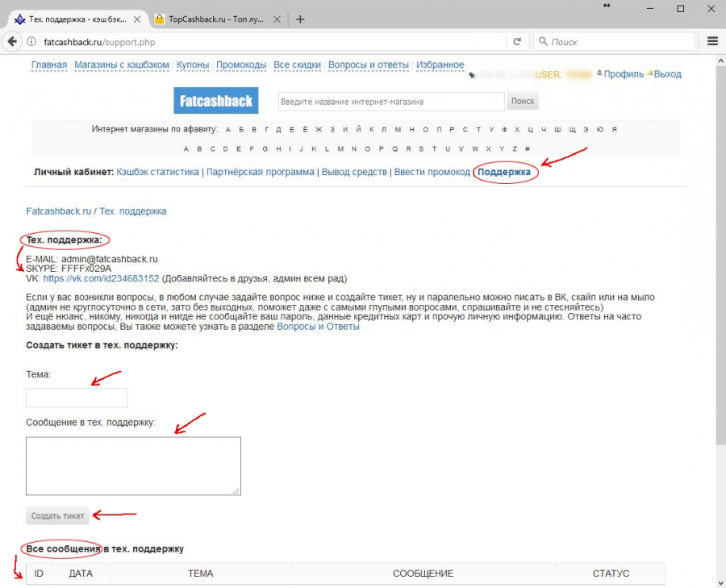This screenshot has height=588, width=726.
Task: Click the 'Поиск' button next to store search
Action: (x=523, y=101)
